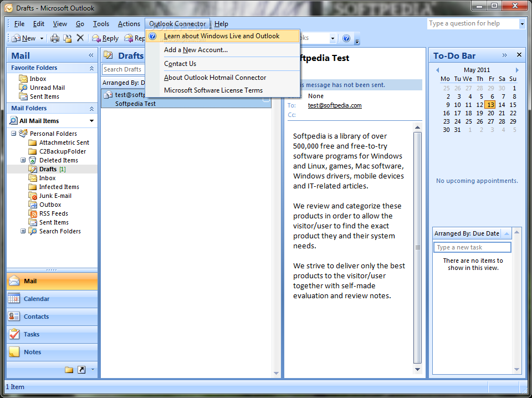This screenshot has width=532, height=398.
Task: Open the View menu
Action: (60, 24)
